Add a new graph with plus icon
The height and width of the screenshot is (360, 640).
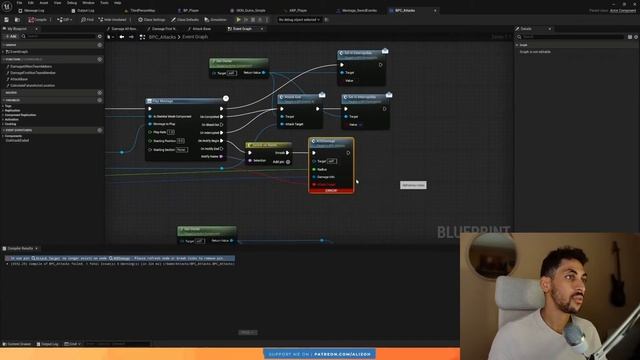tap(100, 45)
